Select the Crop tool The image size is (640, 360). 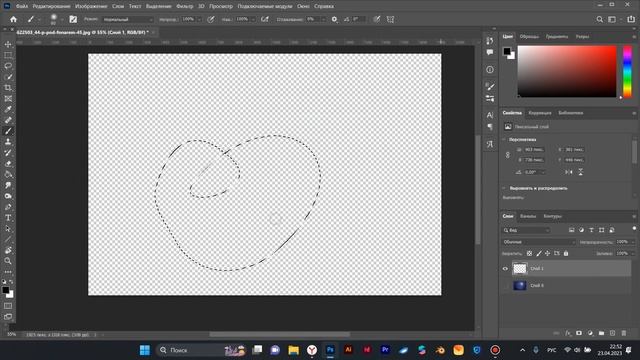[x=8, y=88]
